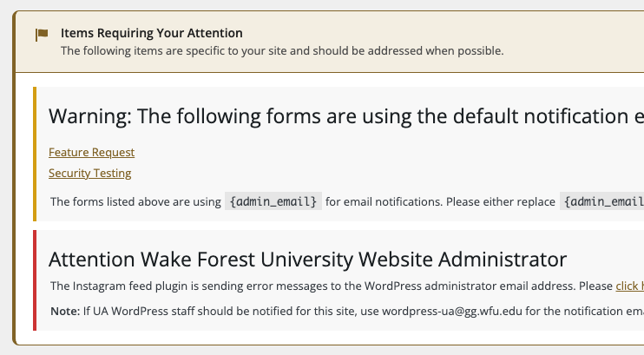Click the bold "Note:" label
This screenshot has width=644, height=355.
pos(65,309)
